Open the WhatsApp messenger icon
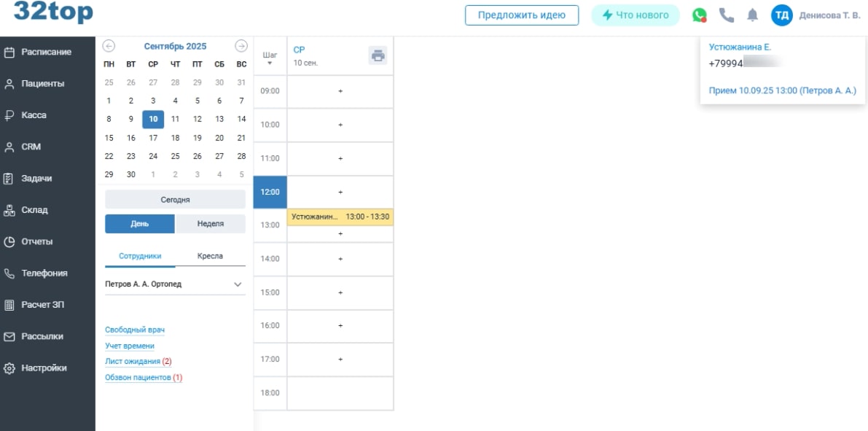Image resolution: width=868 pixels, height=431 pixels. pos(699,15)
